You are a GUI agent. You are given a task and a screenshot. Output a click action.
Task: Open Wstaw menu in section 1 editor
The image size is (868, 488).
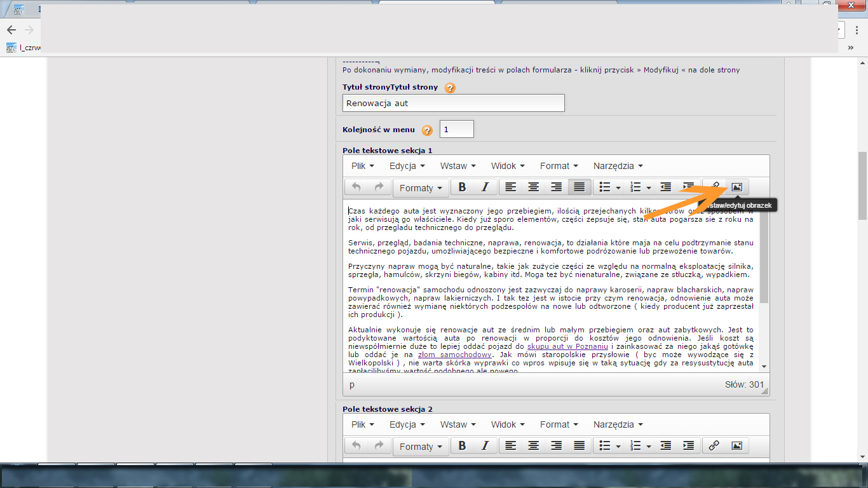coord(458,166)
